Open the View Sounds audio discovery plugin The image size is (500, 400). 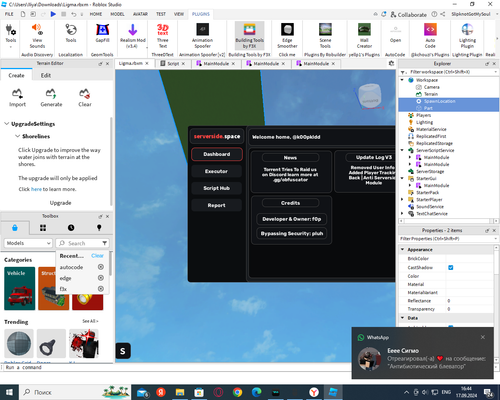[x=37, y=36]
